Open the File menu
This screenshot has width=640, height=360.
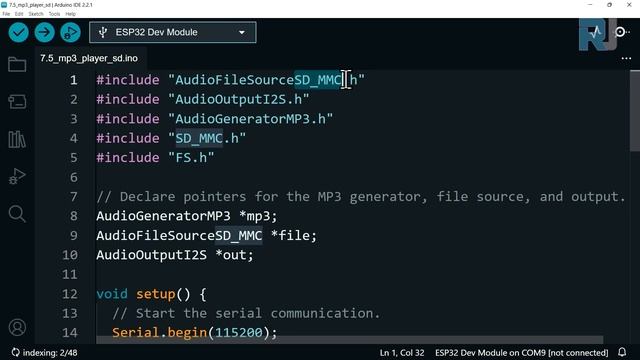click(x=6, y=14)
